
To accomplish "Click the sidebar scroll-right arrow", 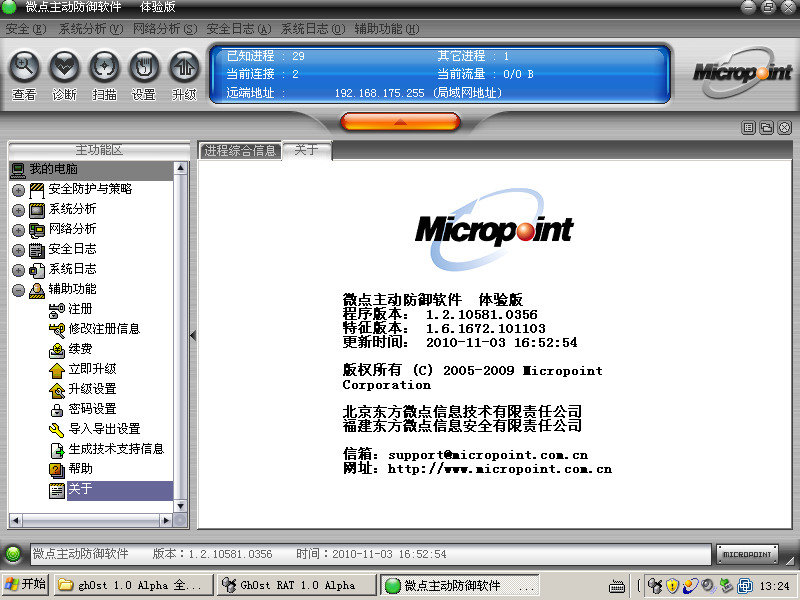I will click(x=165, y=520).
